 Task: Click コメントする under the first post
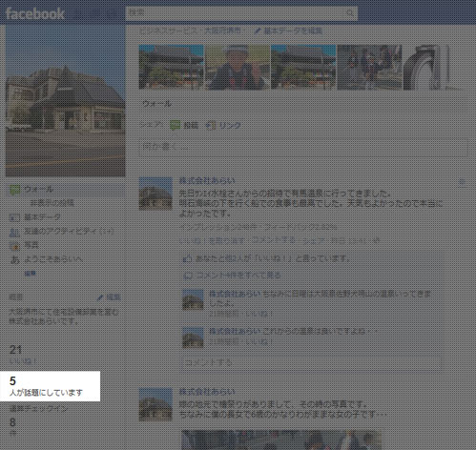tap(274, 240)
